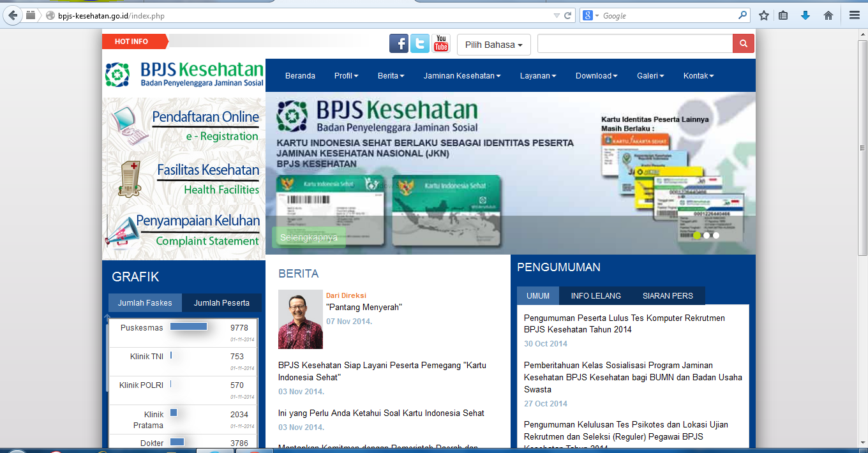Click the Puskesmas bar in chart
This screenshot has width=868, height=453.
pos(189,327)
